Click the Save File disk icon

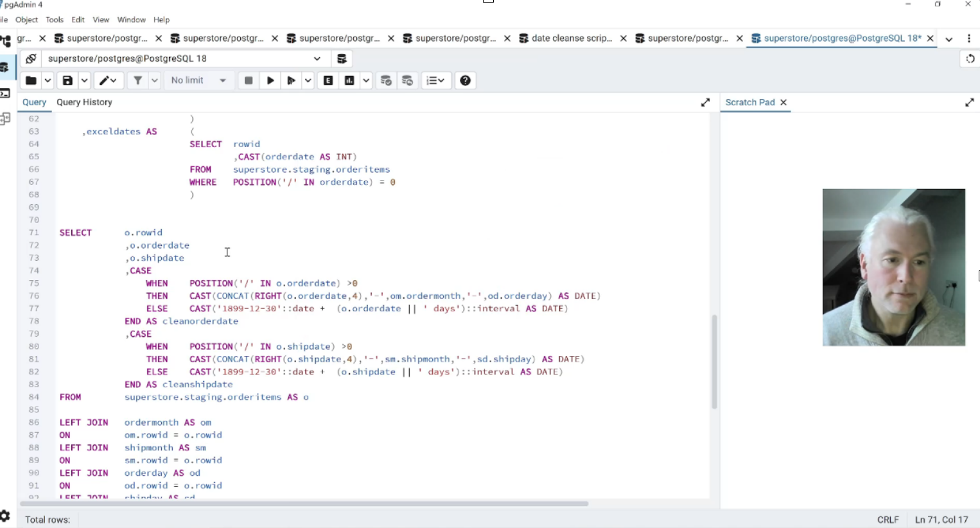pos(67,80)
